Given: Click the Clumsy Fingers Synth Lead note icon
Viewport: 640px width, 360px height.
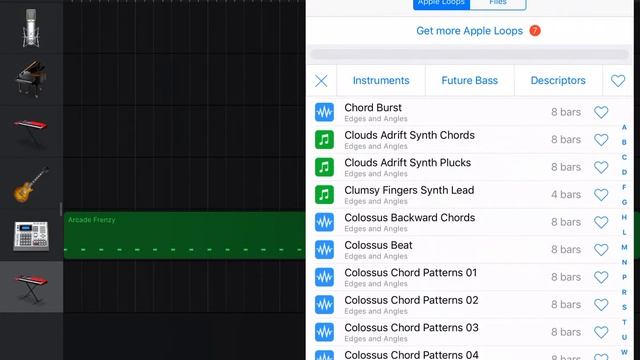Looking at the screenshot, I should [324, 195].
